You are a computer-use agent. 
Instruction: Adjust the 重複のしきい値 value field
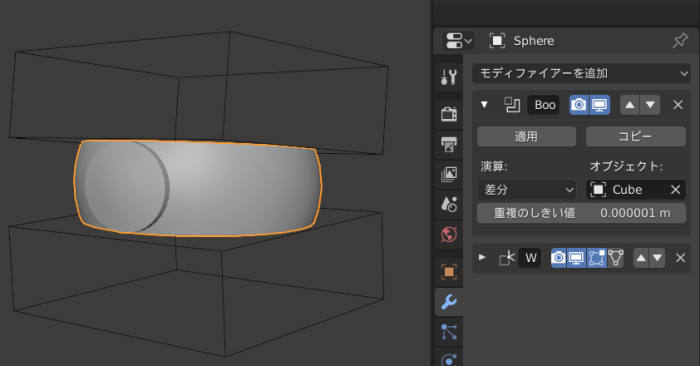pyautogui.click(x=581, y=213)
